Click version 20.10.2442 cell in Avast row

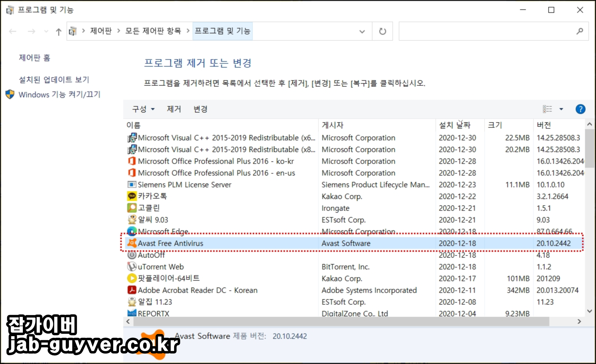pos(554,243)
